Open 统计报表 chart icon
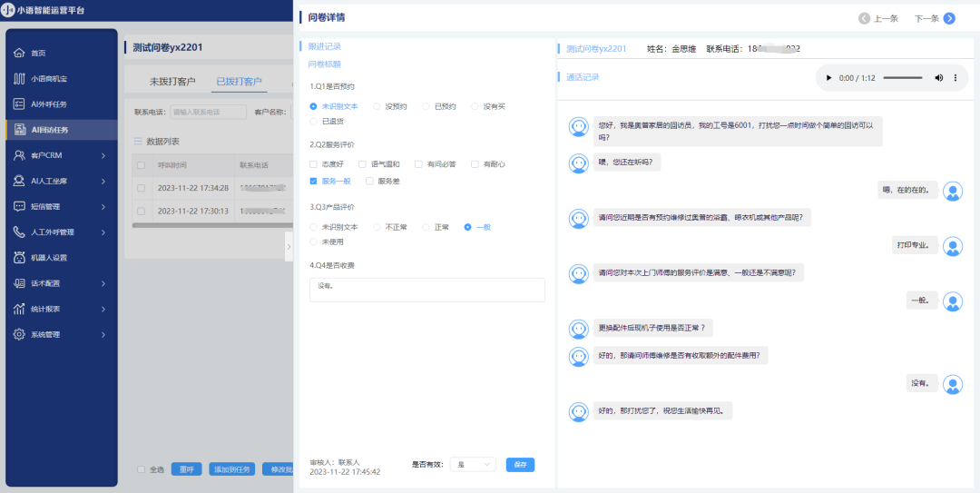 (19, 309)
